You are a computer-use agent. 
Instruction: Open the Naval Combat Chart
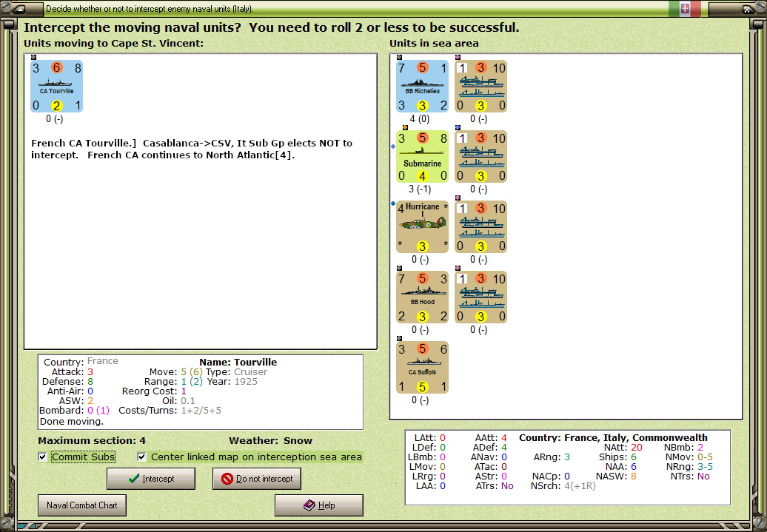[81, 505]
